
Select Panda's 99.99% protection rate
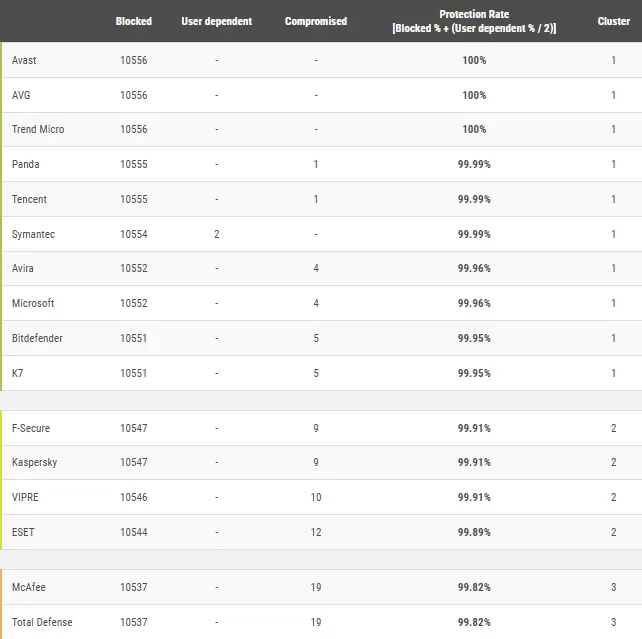coord(474,164)
